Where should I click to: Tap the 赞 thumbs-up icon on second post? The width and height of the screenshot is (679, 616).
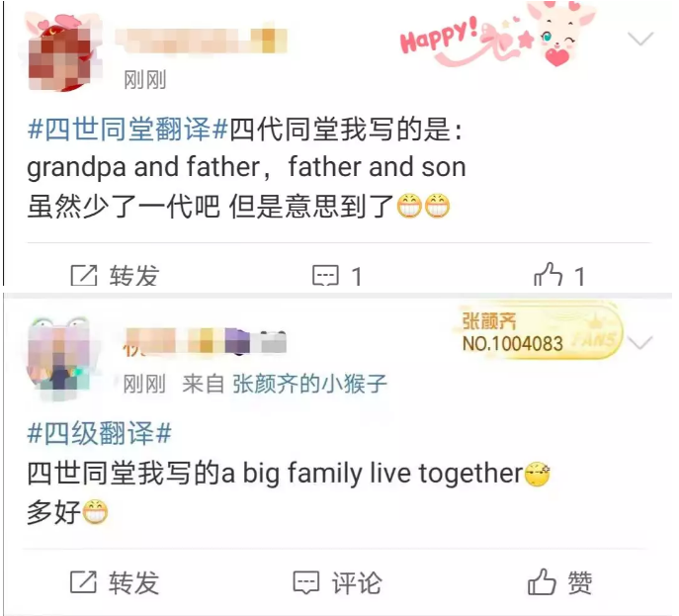[542, 581]
